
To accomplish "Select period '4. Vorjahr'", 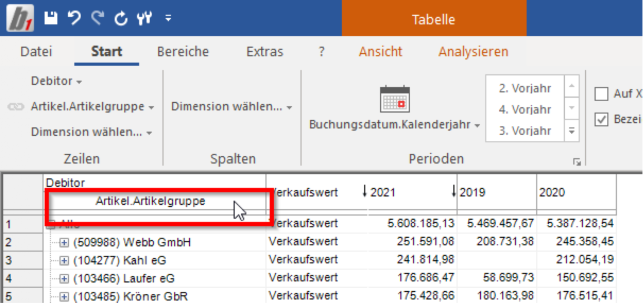I will (525, 110).
